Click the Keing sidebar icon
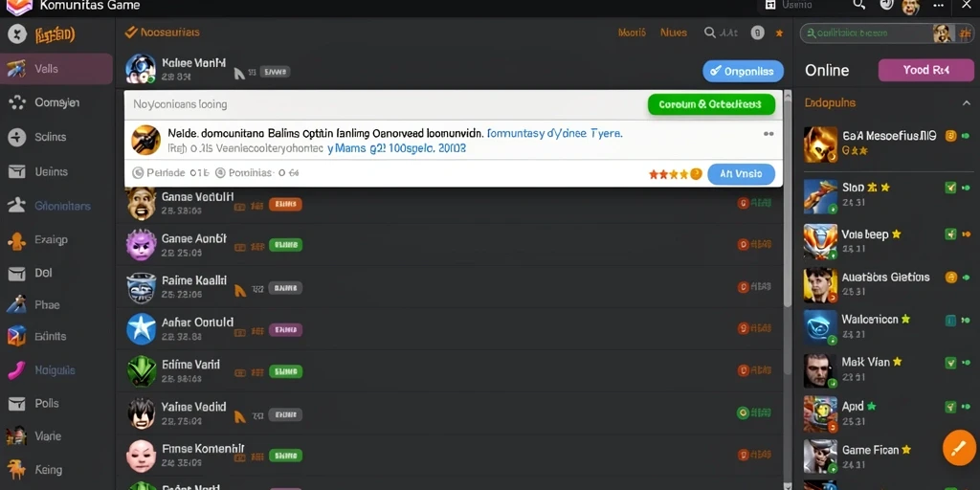The image size is (980, 490). point(16,469)
